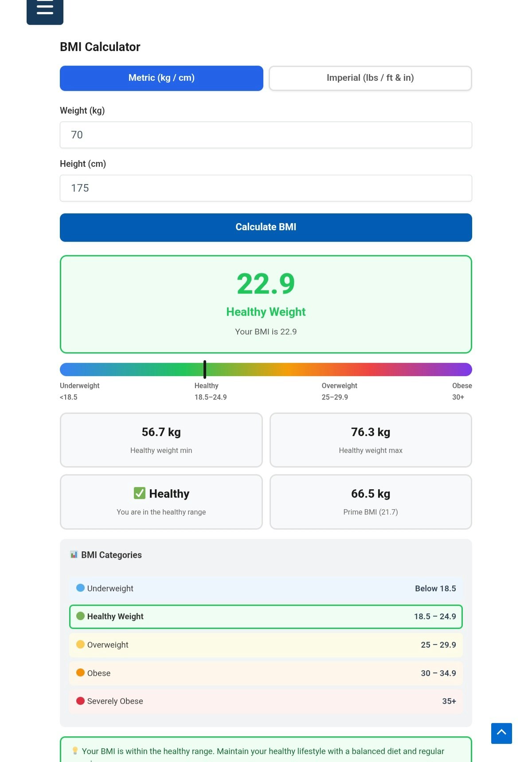Viewport: 532px width, 762px height.
Task: Click the Obese 30+ scale label
Action: coord(462,391)
